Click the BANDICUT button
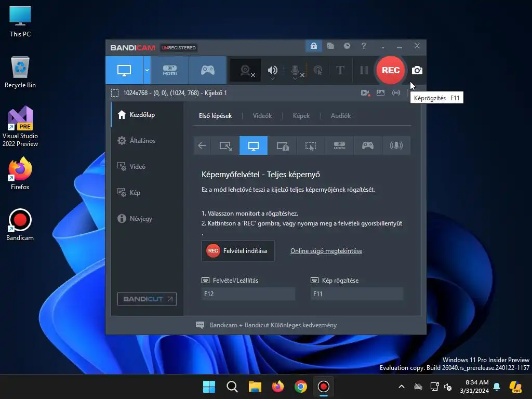 [147, 299]
